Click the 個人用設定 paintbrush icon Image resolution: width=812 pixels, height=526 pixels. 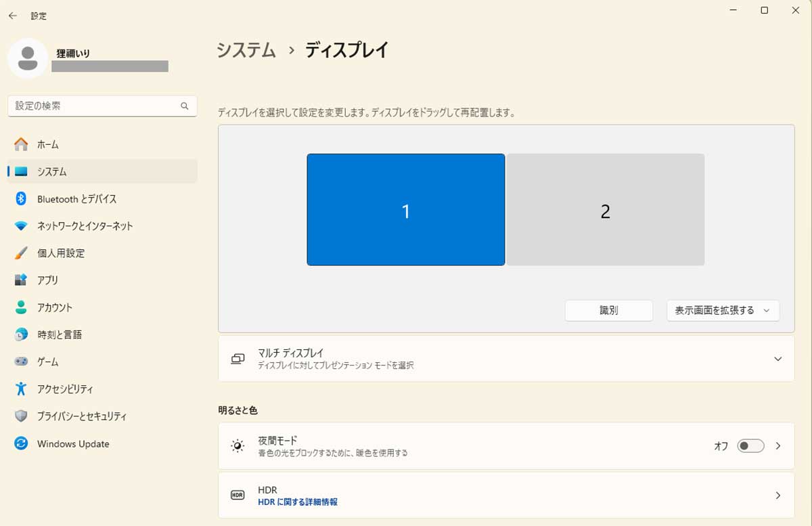click(22, 253)
